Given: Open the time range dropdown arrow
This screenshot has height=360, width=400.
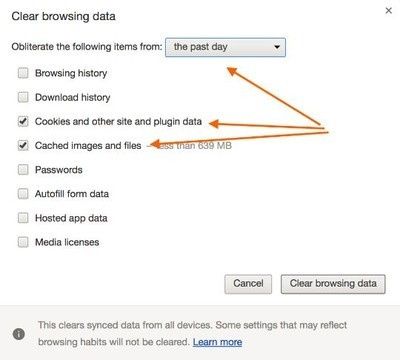Looking at the screenshot, I should click(x=277, y=47).
